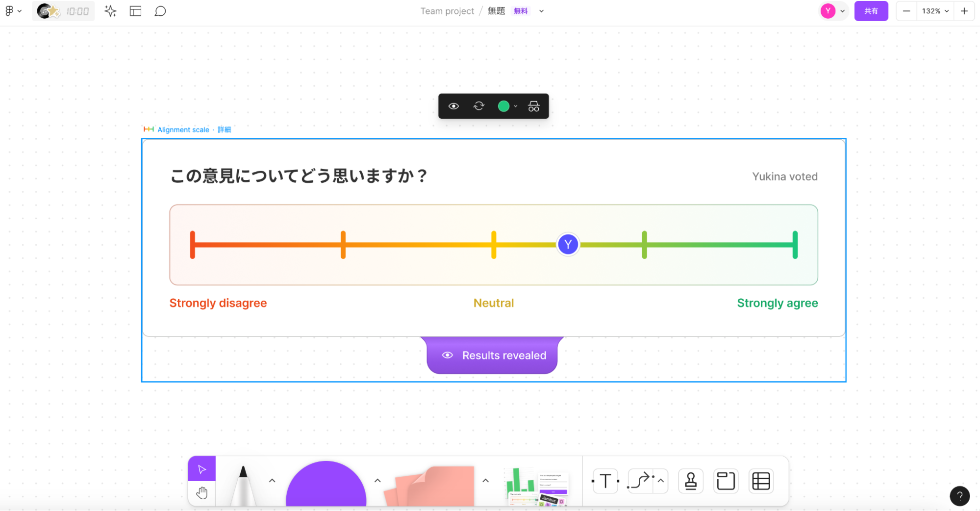The image size is (980, 511).
Task: Click the 無料 plan badge
Action: [x=521, y=11]
